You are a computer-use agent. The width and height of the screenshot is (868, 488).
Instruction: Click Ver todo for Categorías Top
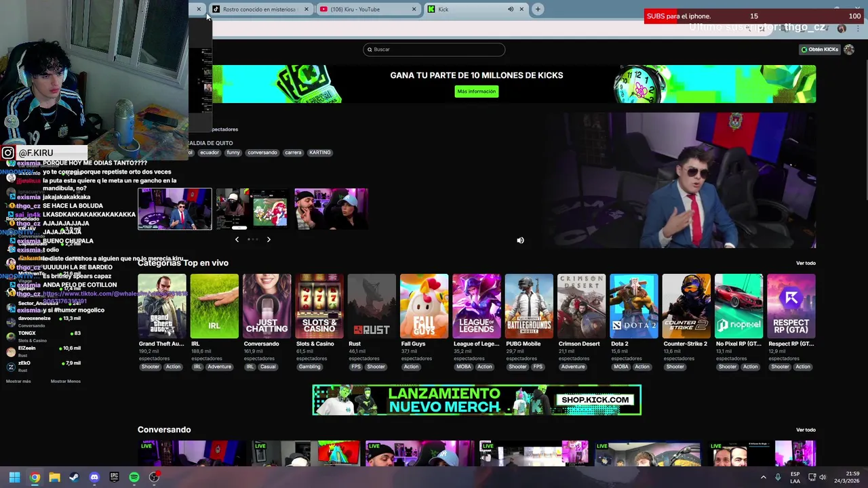806,263
